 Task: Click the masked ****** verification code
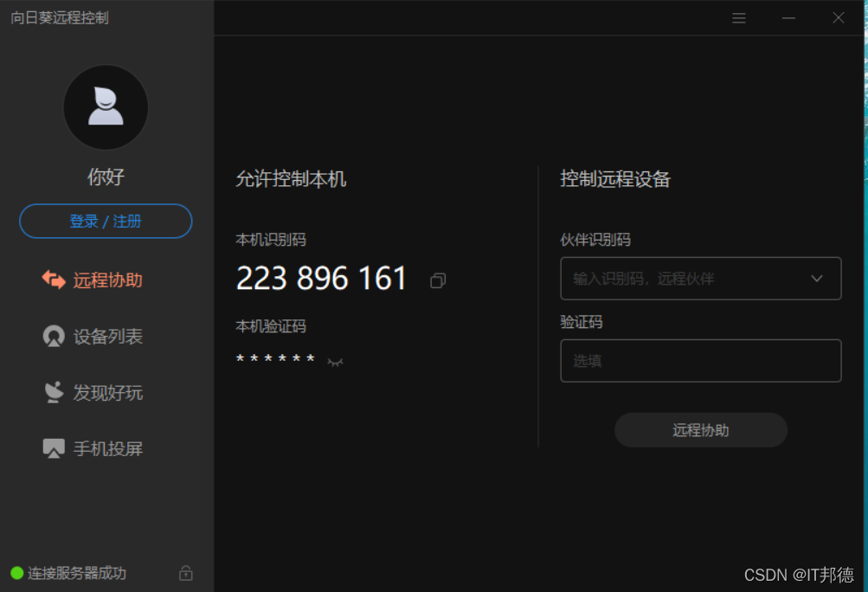coord(275,359)
